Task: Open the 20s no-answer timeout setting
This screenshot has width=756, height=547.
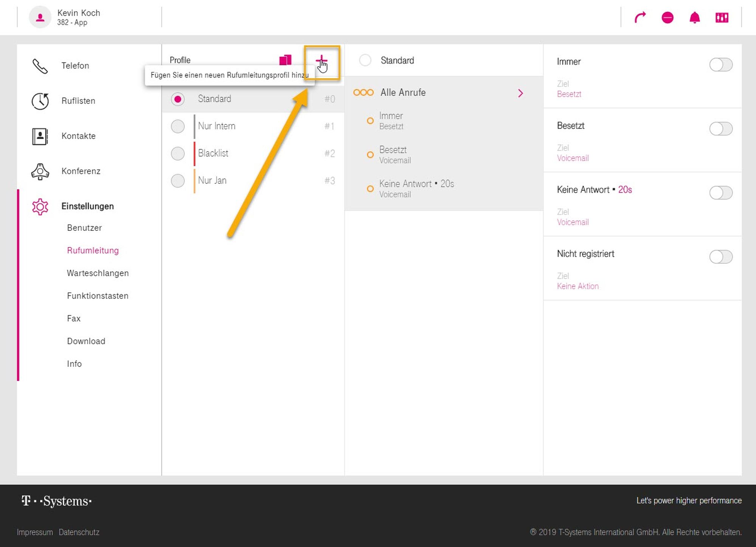Action: click(625, 190)
